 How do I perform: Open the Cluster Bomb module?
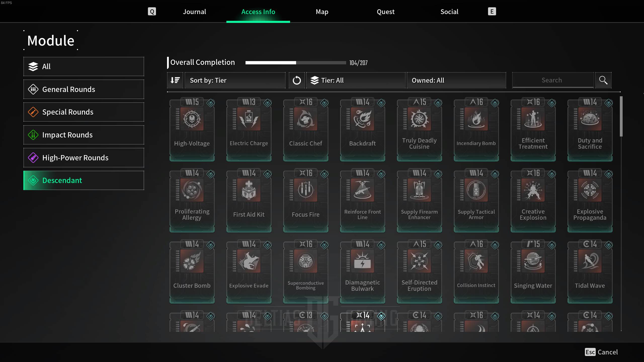pos(192,272)
